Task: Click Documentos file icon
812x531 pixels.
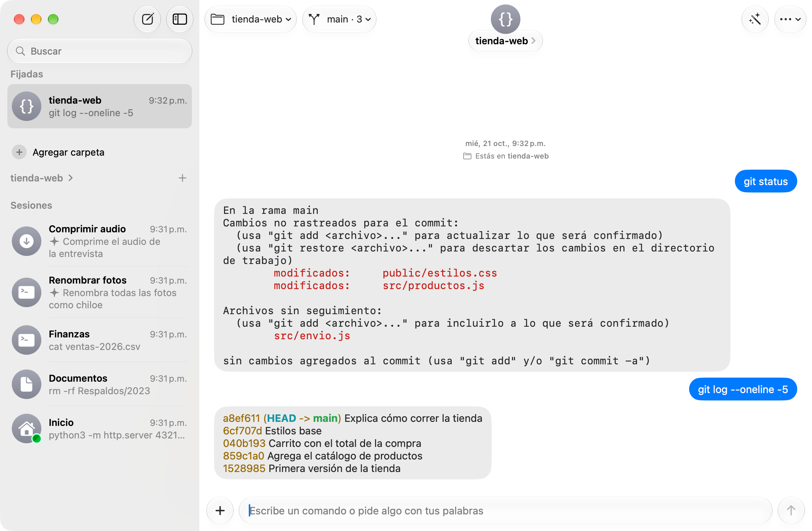Action: 27,384
